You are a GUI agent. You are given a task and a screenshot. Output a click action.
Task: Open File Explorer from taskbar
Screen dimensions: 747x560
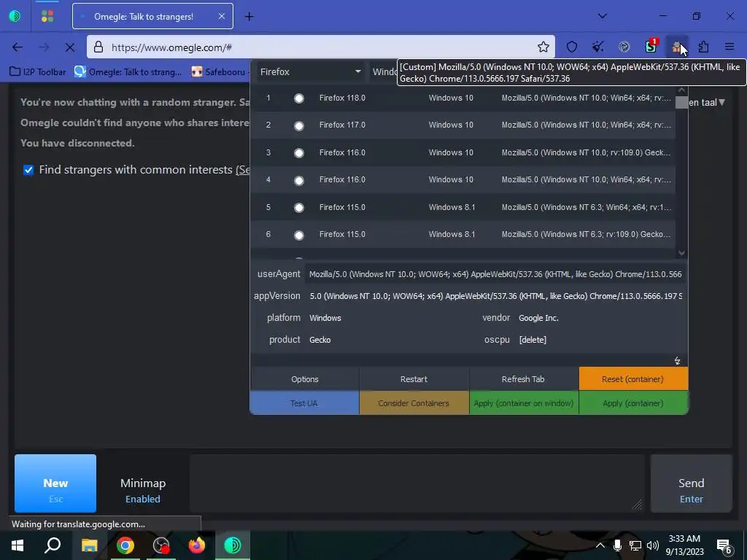click(x=89, y=545)
